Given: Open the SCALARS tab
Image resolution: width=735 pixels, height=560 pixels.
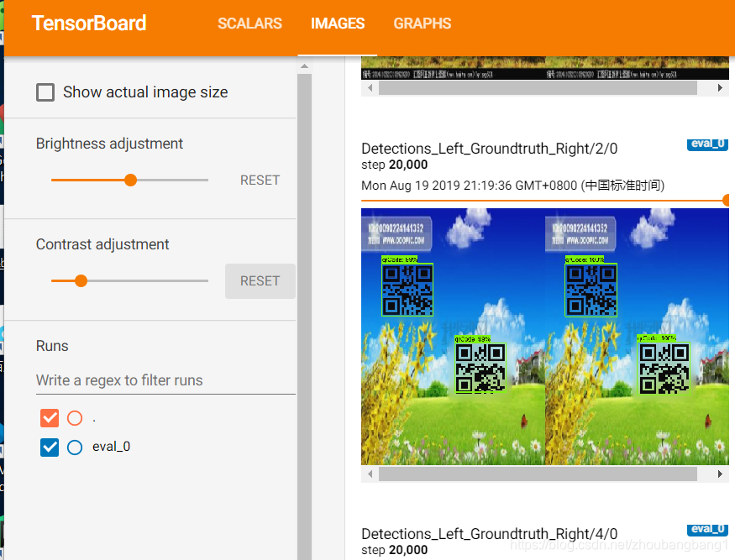Looking at the screenshot, I should [x=249, y=24].
